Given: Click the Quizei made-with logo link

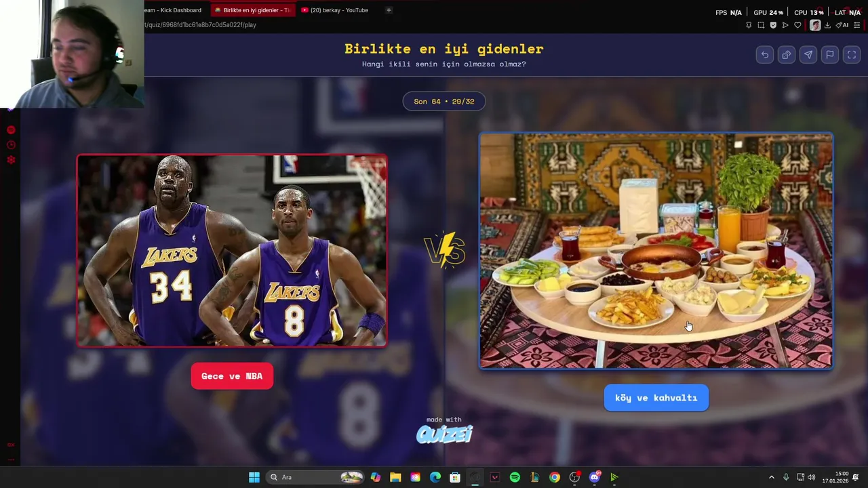Looking at the screenshot, I should pos(444,430).
